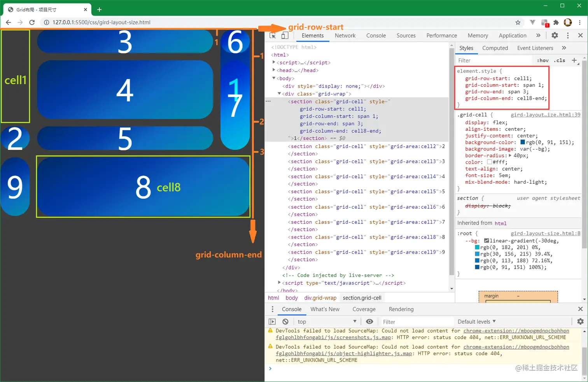
Task: Click the browser back arrow
Action: [9, 23]
